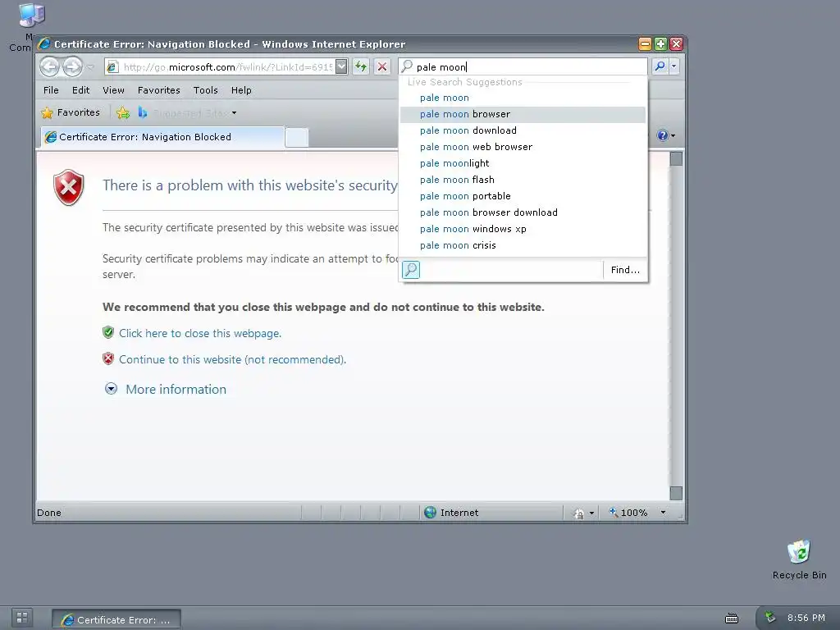The height and width of the screenshot is (630, 840).
Task: Expand the address bar URL dropdown
Action: (x=341, y=66)
